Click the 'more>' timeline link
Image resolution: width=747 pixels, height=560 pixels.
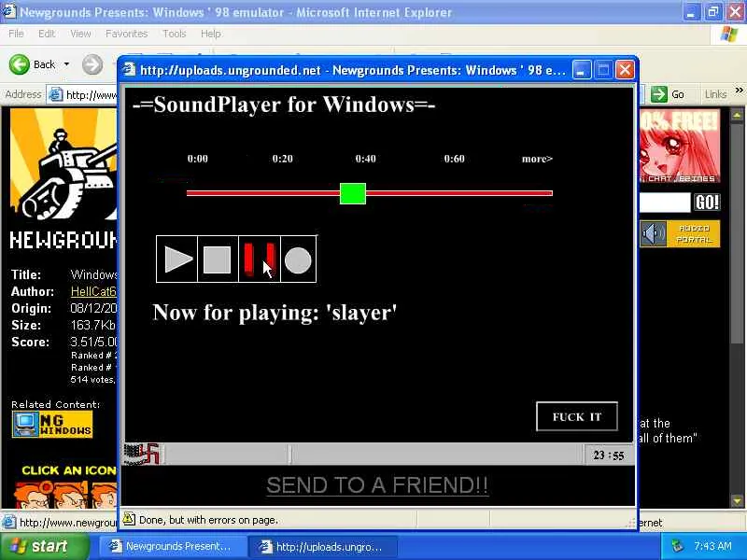(x=537, y=159)
